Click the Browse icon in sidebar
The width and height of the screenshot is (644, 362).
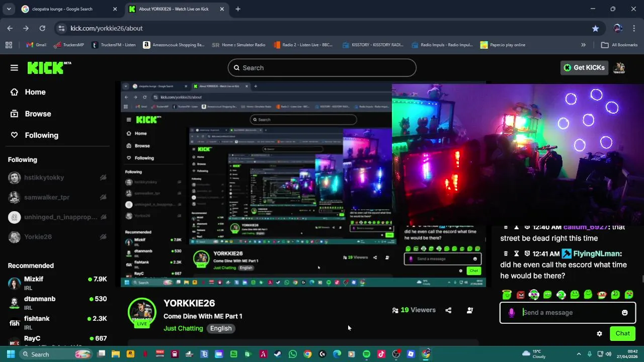pos(14,114)
